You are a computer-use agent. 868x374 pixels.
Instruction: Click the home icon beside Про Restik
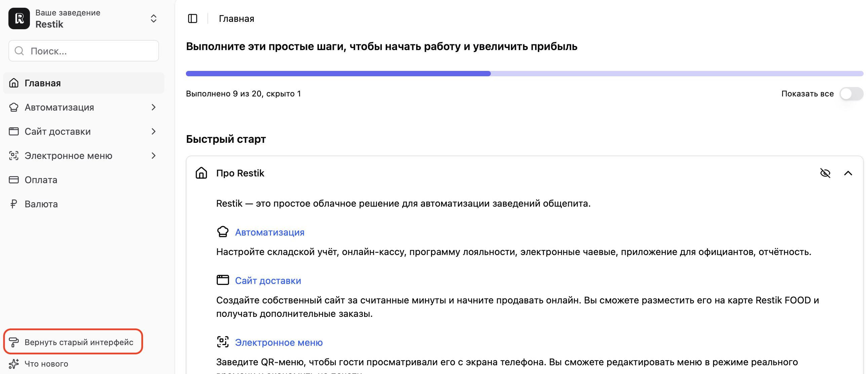201,173
